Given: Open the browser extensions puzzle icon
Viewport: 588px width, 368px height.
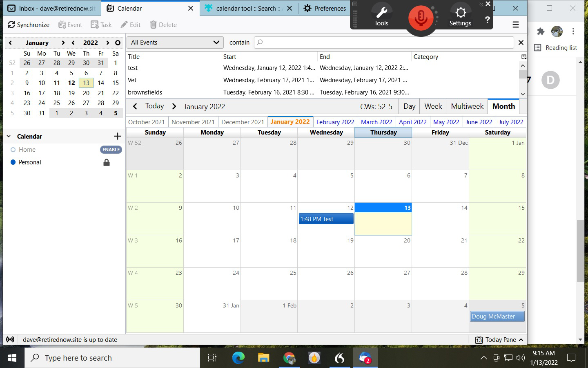Looking at the screenshot, I should click(541, 31).
